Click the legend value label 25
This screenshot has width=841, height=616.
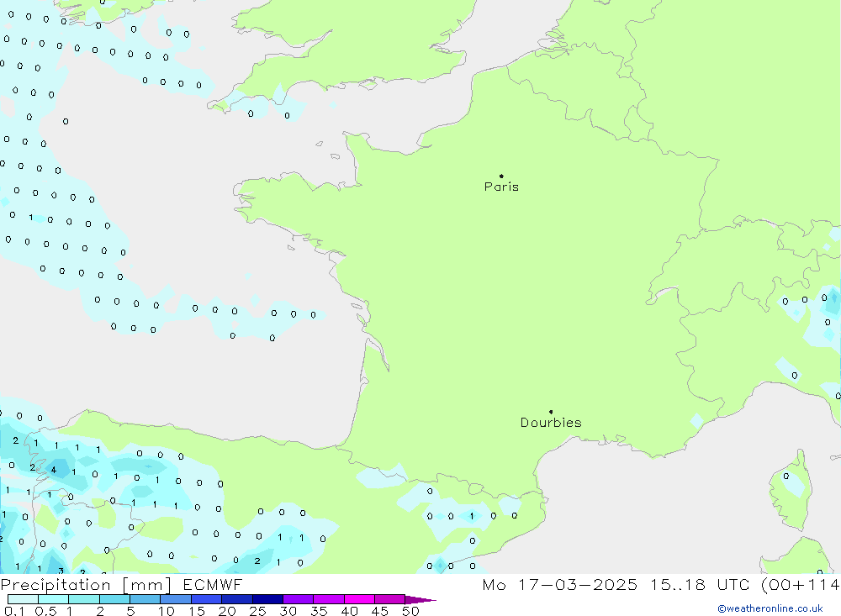(258, 611)
